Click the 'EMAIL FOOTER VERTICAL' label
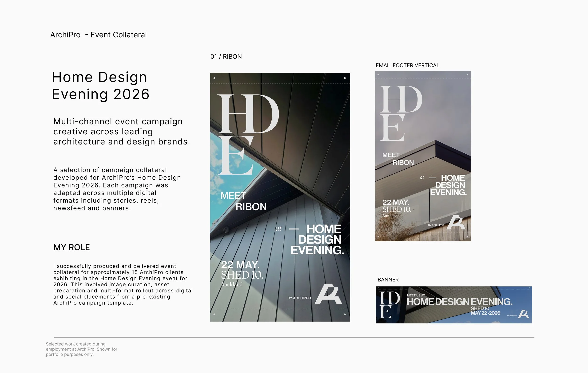Screen dimensions: 588x373 407,65
